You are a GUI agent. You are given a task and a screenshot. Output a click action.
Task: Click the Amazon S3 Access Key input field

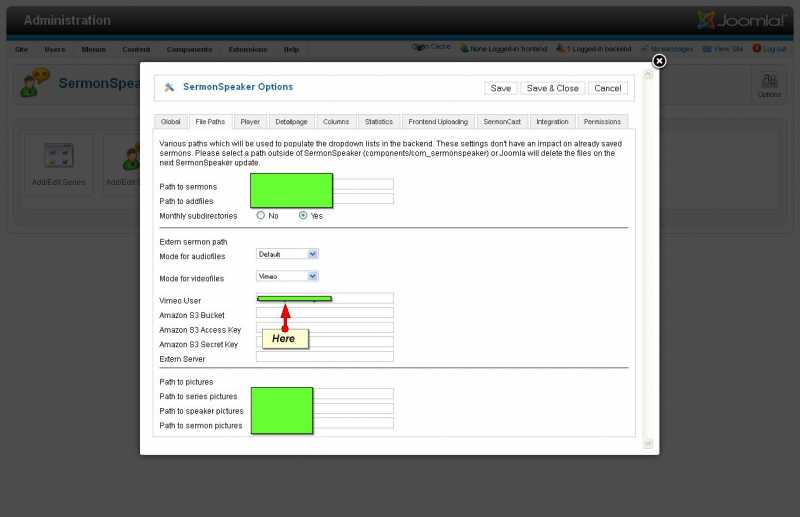tap(324, 327)
